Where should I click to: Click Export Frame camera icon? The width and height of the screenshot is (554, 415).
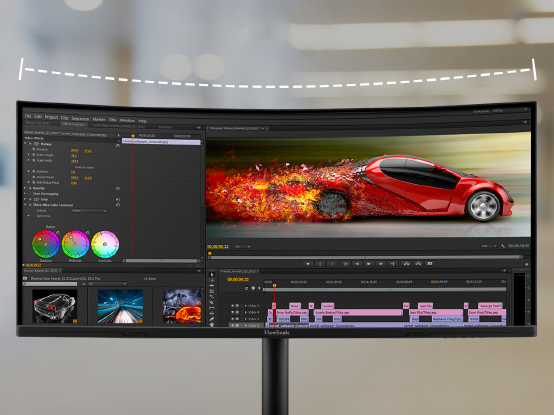(x=430, y=263)
